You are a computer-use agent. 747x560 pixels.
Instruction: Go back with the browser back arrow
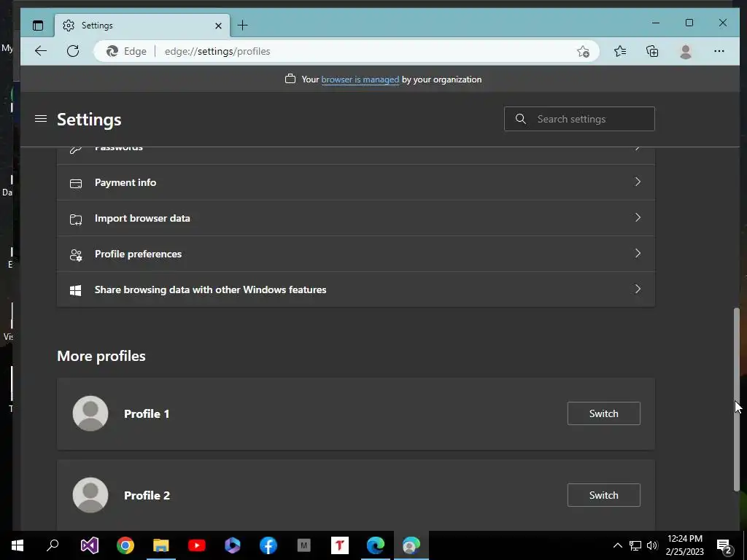click(x=41, y=51)
